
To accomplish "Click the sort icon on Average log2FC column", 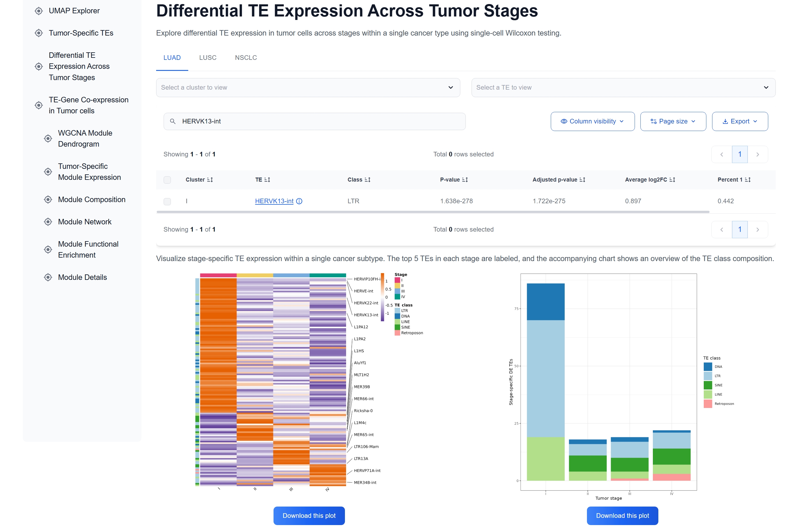I will click(x=672, y=180).
